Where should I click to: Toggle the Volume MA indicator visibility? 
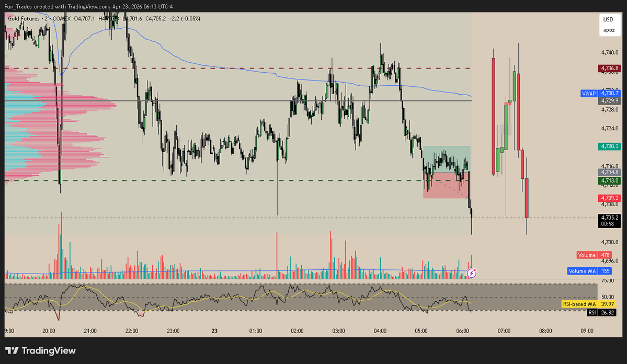(582, 271)
